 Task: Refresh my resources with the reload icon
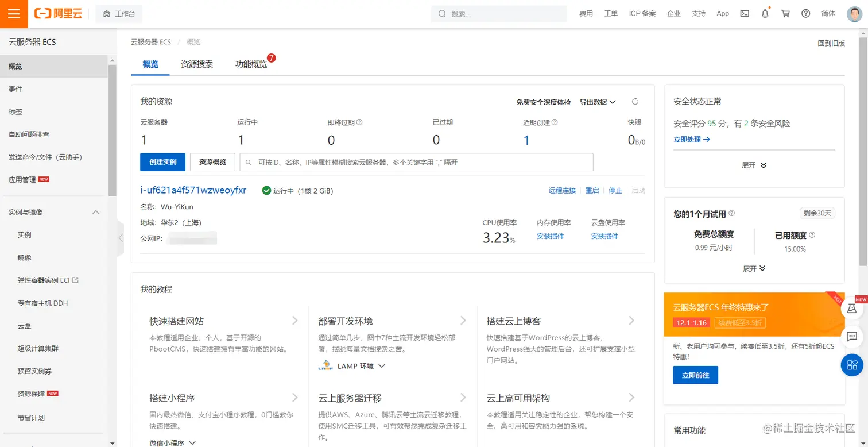pyautogui.click(x=635, y=102)
